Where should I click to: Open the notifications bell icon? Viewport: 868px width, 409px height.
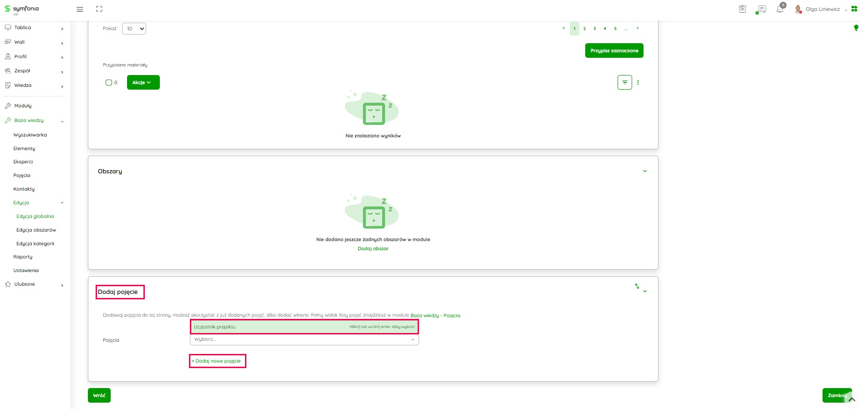pos(780,9)
